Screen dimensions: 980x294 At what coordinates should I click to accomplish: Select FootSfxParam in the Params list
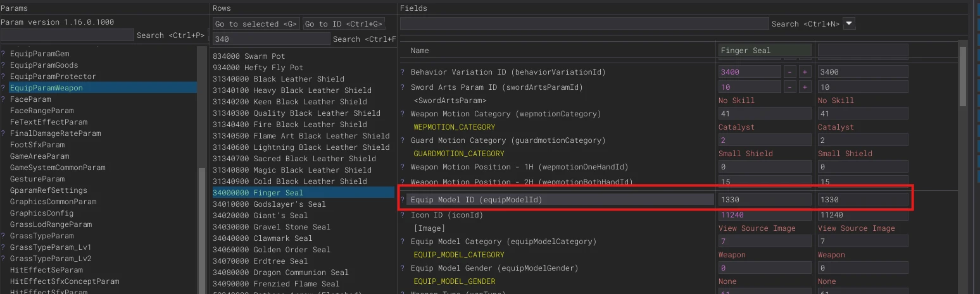37,145
